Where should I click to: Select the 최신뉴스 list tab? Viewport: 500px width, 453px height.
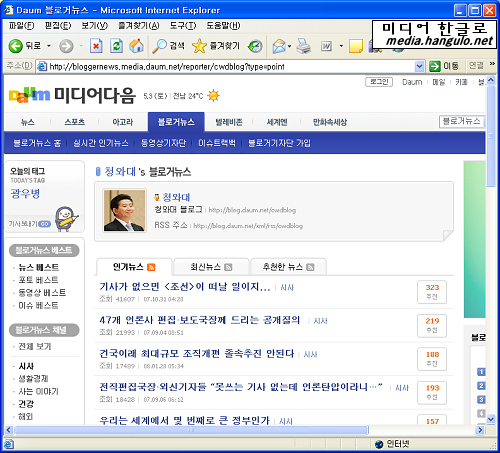point(211,267)
